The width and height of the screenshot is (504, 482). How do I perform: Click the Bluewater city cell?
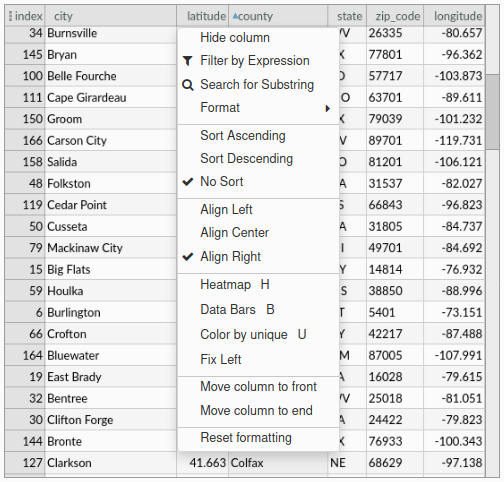(x=111, y=355)
